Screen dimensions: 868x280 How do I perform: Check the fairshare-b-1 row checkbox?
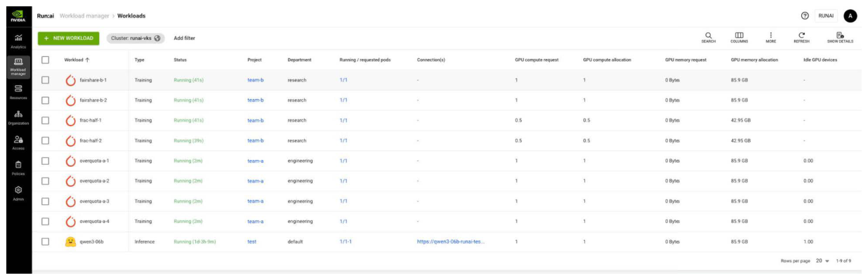(x=45, y=80)
